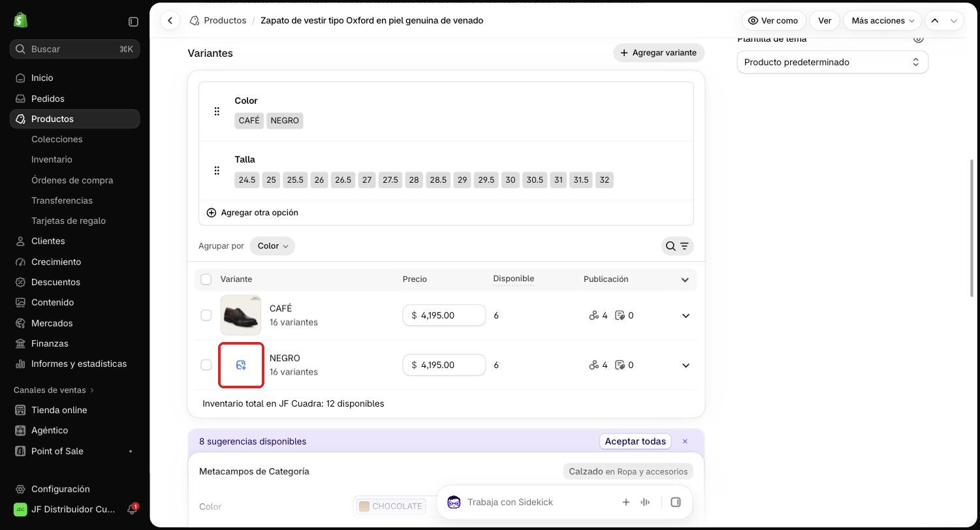Open Más acciones dropdown

click(x=882, y=20)
